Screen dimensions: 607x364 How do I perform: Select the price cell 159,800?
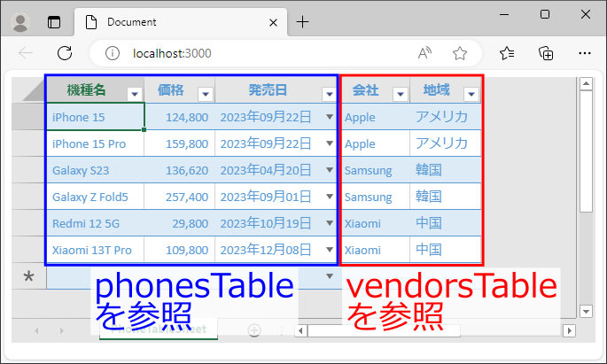180,143
